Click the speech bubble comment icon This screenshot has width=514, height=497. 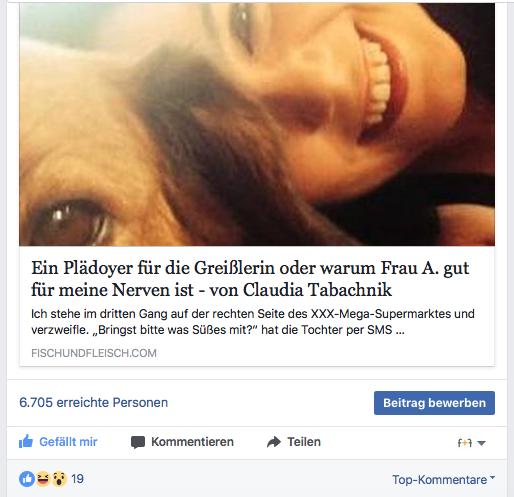pyautogui.click(x=138, y=442)
